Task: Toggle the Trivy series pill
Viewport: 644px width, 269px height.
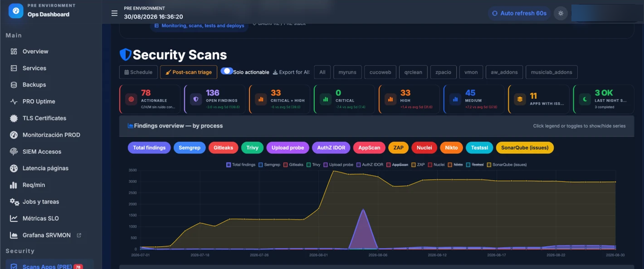Action: pos(252,147)
